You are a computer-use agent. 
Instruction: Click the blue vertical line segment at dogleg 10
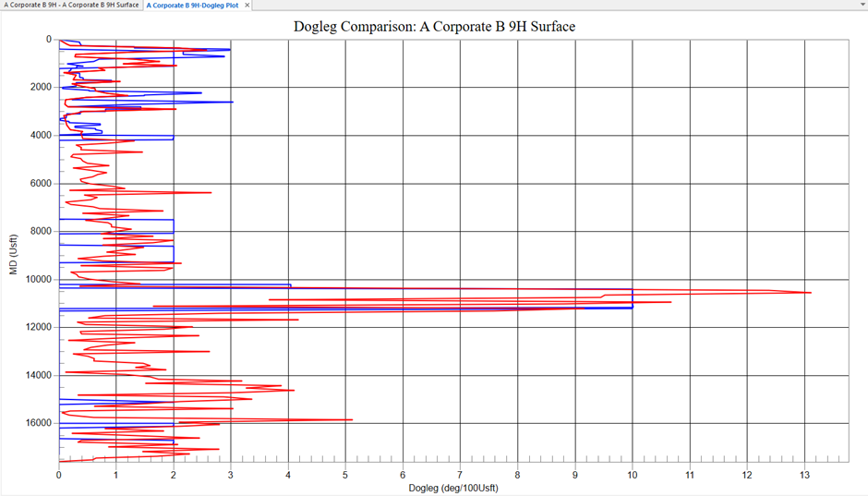pyautogui.click(x=633, y=297)
